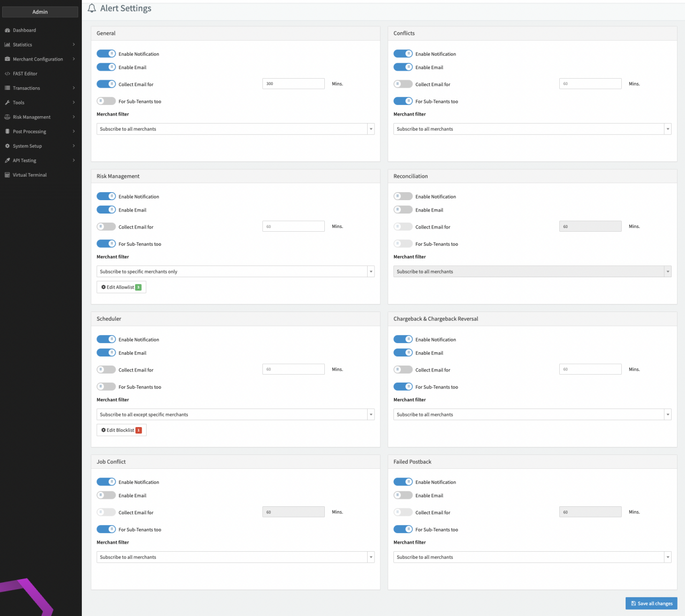
Task: Click the Save all changes button
Action: [651, 603]
